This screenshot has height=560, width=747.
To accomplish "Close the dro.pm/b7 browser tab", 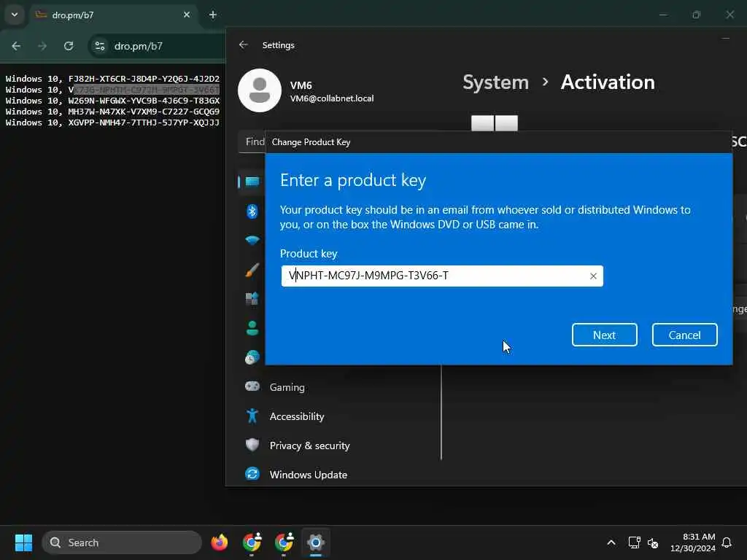I will (187, 15).
